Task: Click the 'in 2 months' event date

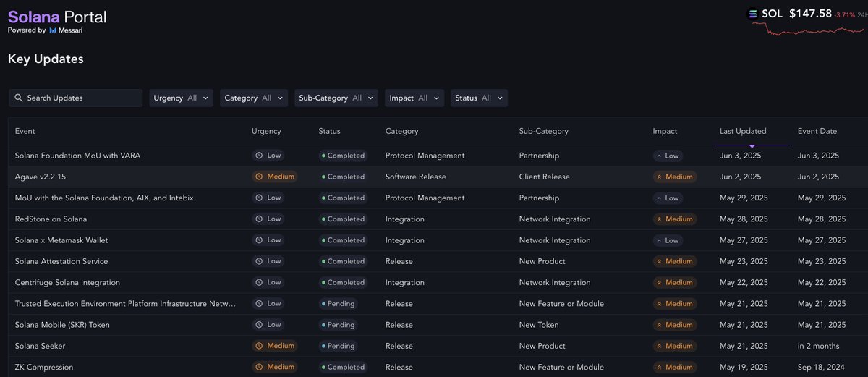Action: tap(819, 346)
